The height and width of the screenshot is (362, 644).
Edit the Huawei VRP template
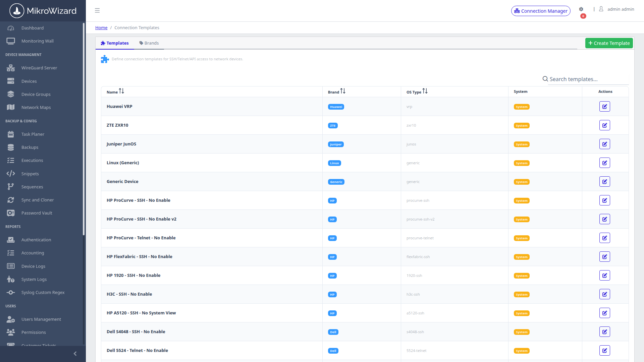point(604,107)
